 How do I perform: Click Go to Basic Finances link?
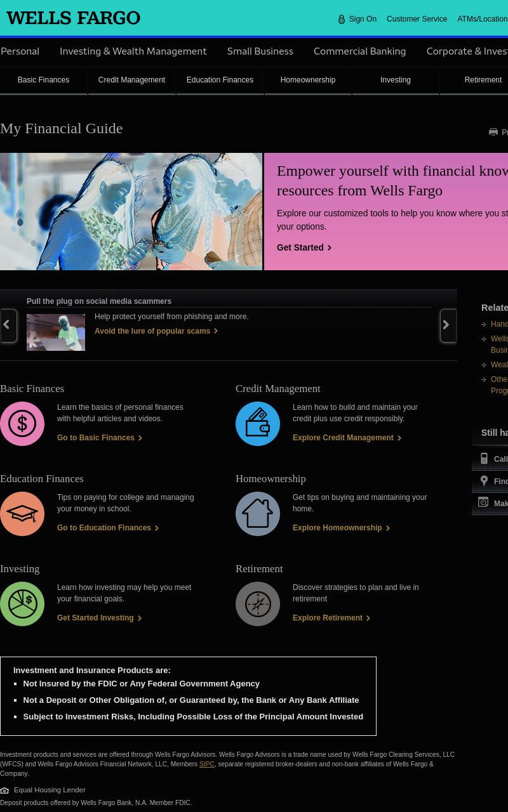[100, 438]
